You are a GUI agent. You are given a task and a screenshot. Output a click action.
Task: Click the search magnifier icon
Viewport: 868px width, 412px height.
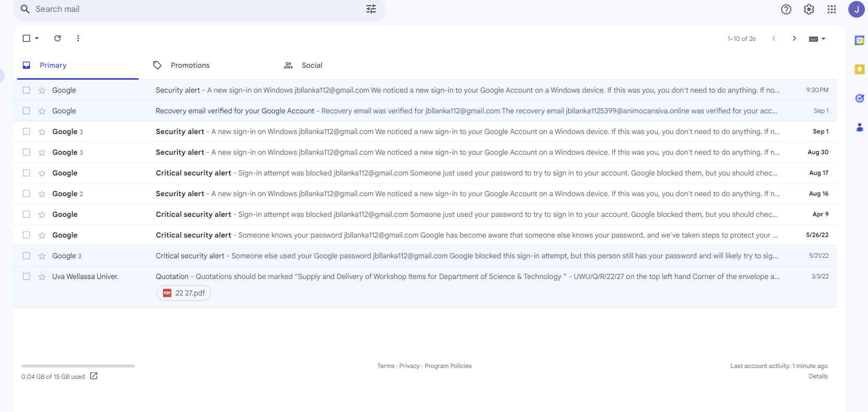(x=25, y=9)
